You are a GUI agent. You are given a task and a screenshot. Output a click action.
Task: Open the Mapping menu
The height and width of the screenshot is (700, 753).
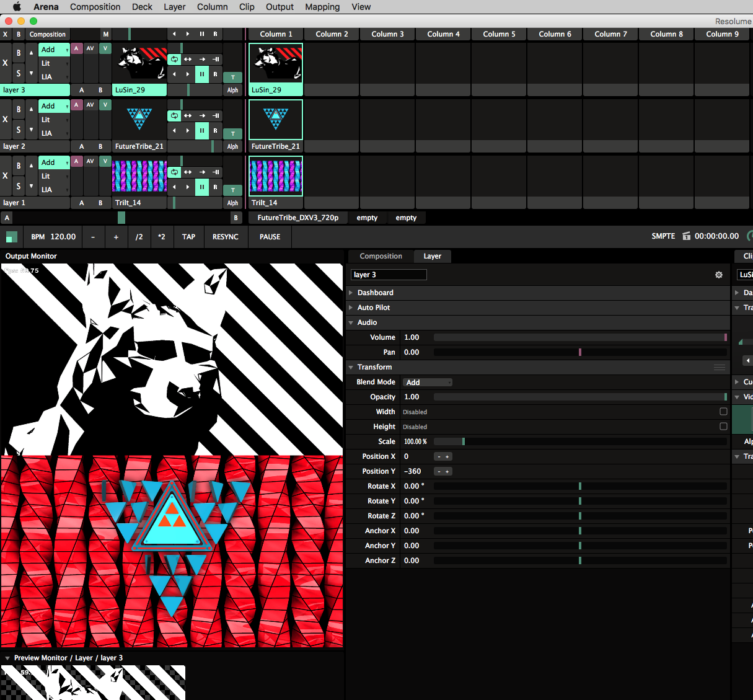click(322, 7)
